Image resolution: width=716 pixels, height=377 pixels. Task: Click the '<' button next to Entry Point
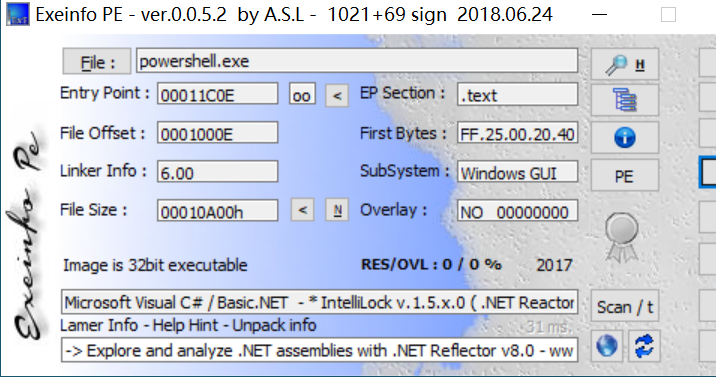coord(337,95)
